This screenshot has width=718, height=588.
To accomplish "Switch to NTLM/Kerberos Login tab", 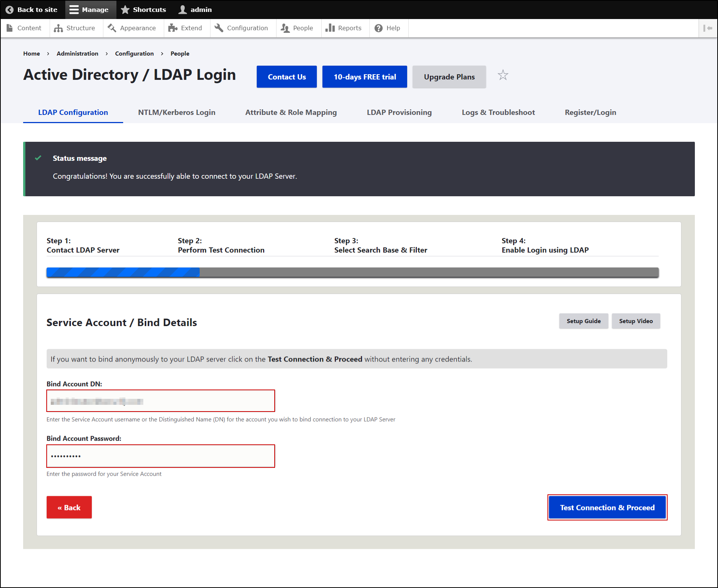I will pos(177,112).
